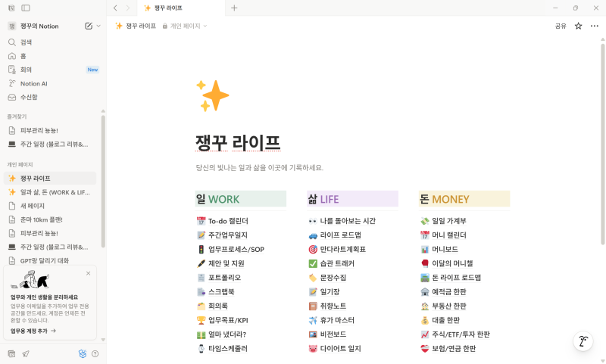The image size is (606, 364).
Task: Open the three-dot page menu
Action: pyautogui.click(x=595, y=26)
